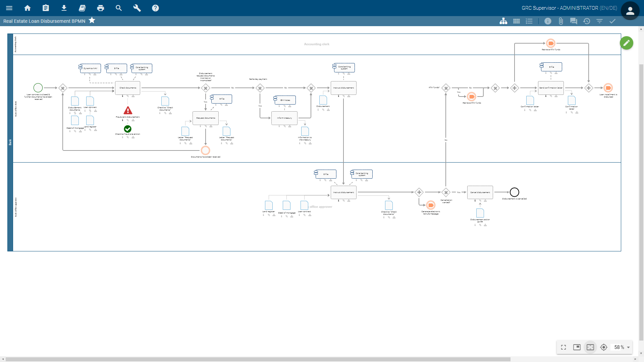Click the filter/settings icon

[600, 21]
